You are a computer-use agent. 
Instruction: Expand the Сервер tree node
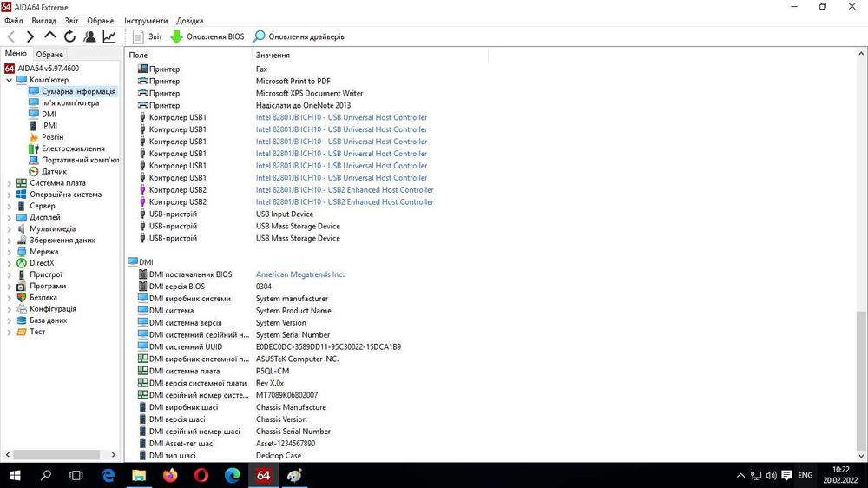pyautogui.click(x=9, y=206)
